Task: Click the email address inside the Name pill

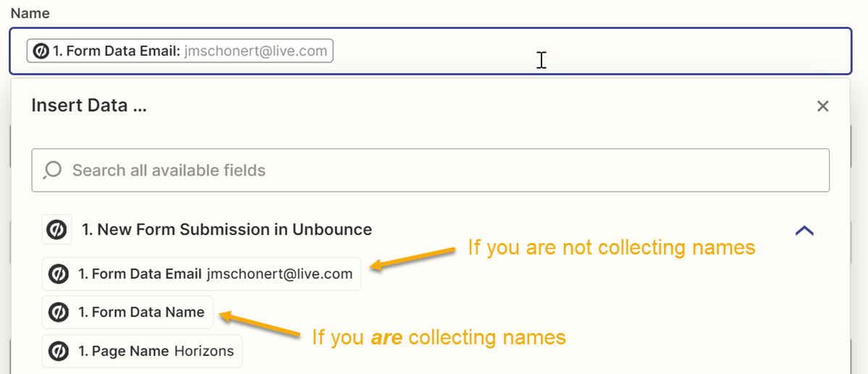Action: (256, 51)
